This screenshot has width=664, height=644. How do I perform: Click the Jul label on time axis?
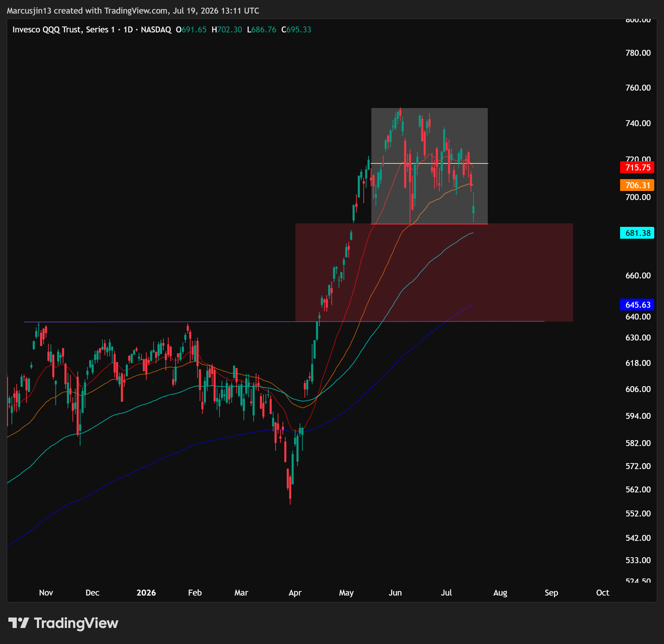(x=447, y=593)
